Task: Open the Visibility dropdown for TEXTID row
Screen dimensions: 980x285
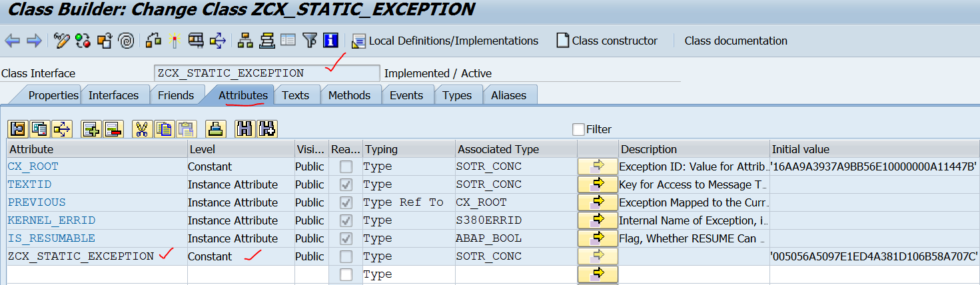Action: point(310,184)
